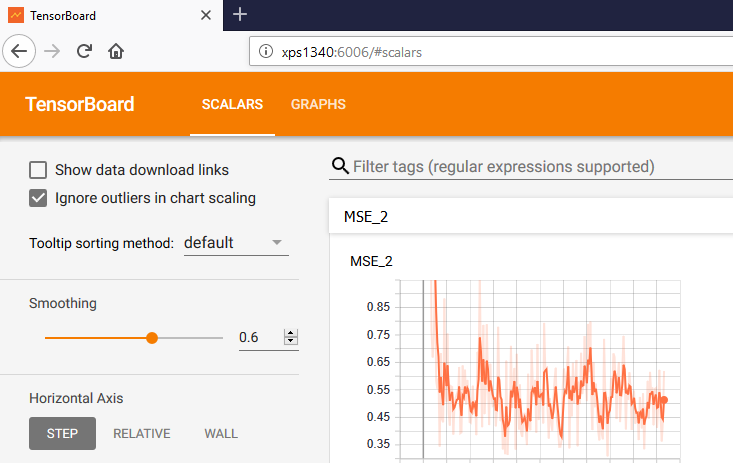Decrease smoothing value with down stepper
This screenshot has width=733, height=463.
pyautogui.click(x=291, y=340)
